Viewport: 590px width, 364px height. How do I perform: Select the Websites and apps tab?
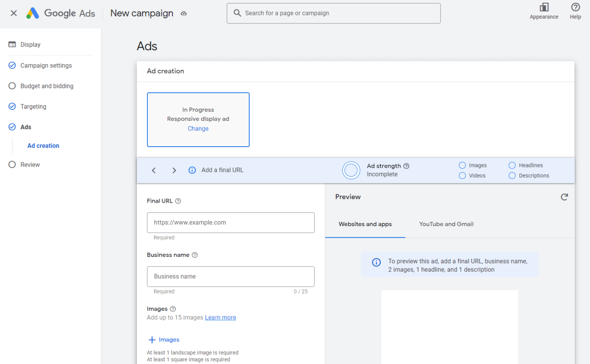click(365, 224)
